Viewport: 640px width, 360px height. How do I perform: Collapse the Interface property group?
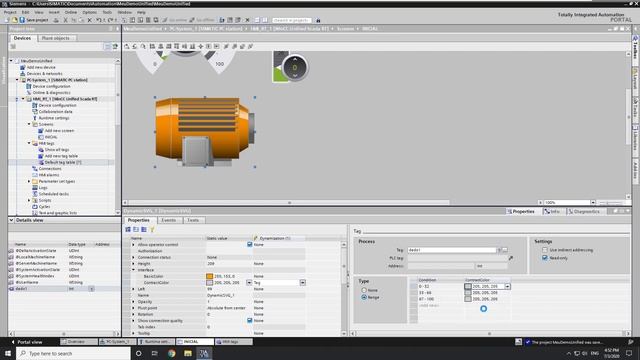point(133,270)
